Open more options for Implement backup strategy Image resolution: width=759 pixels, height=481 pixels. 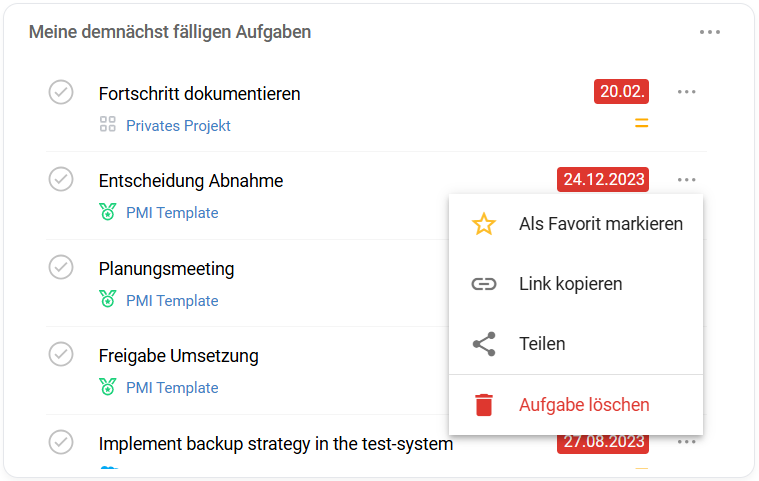(686, 441)
